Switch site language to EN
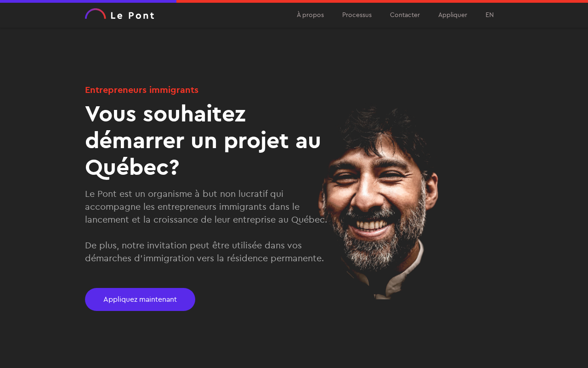The image size is (588, 368). click(x=490, y=15)
